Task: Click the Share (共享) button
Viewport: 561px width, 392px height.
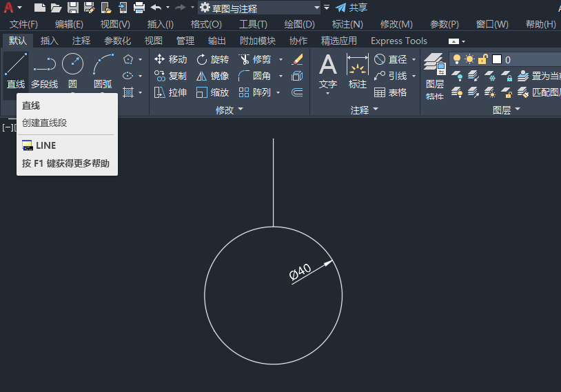Action: point(351,8)
